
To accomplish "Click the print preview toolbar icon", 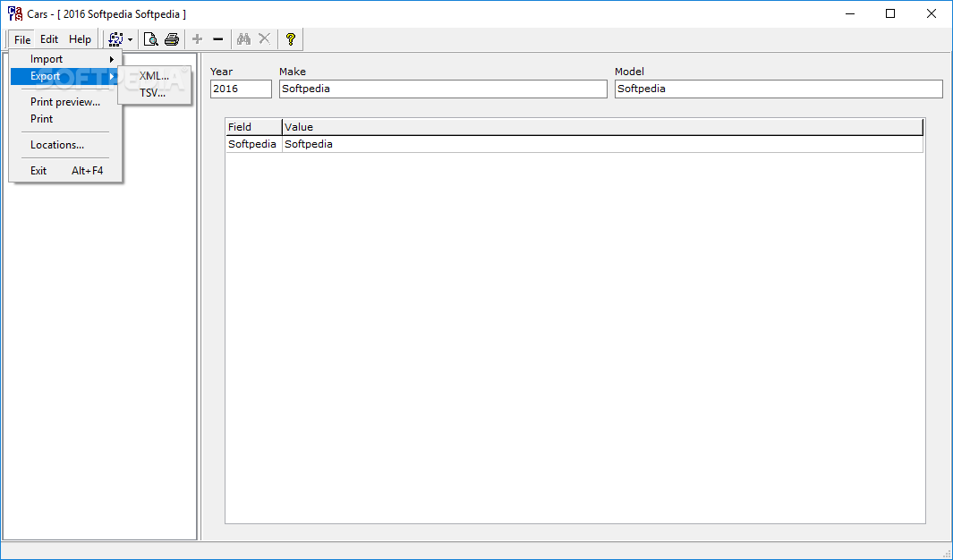I will click(150, 39).
